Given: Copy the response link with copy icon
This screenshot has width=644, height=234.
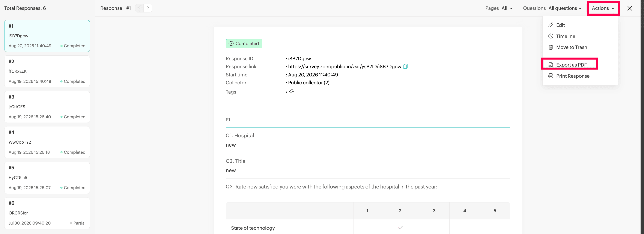Looking at the screenshot, I should [405, 66].
